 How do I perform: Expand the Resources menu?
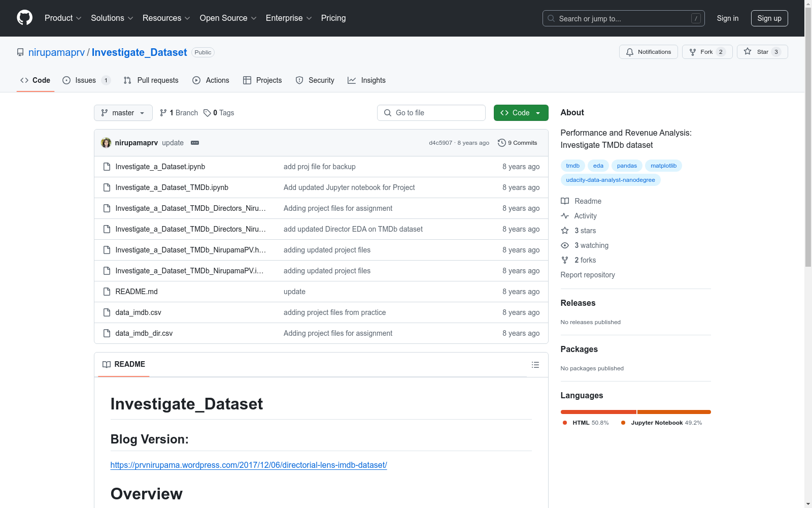pyautogui.click(x=166, y=18)
